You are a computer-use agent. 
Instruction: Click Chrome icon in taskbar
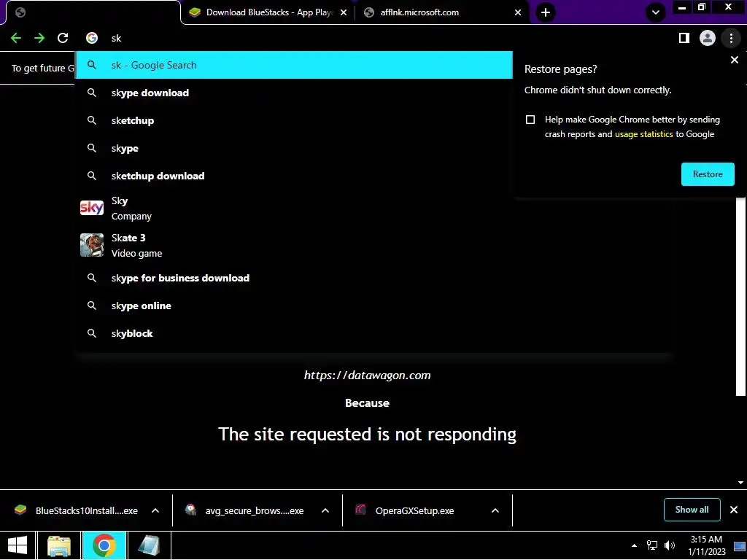point(104,545)
